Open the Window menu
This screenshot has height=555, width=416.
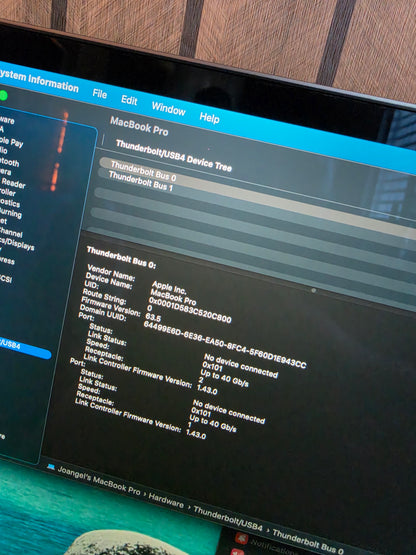coord(169,109)
